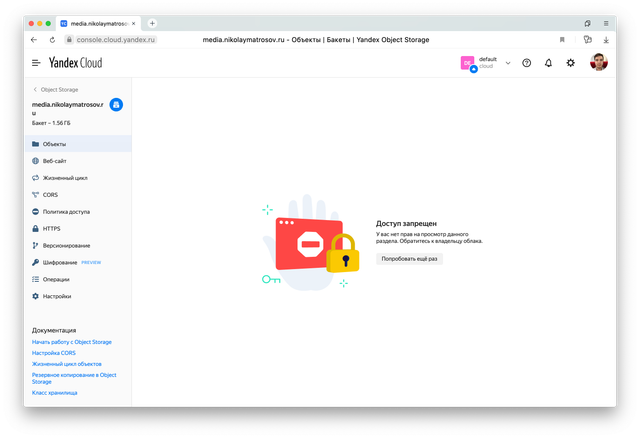Open a new browser tab
640x438 pixels.
pyautogui.click(x=152, y=23)
